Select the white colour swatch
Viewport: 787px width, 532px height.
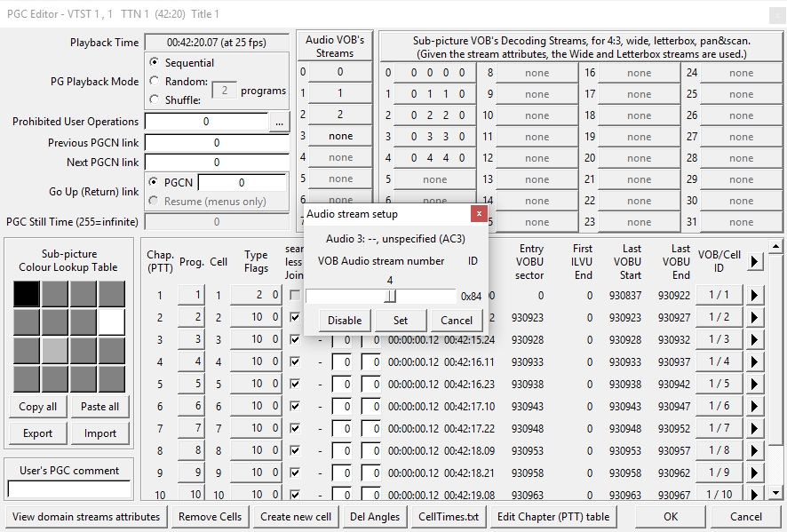(111, 322)
